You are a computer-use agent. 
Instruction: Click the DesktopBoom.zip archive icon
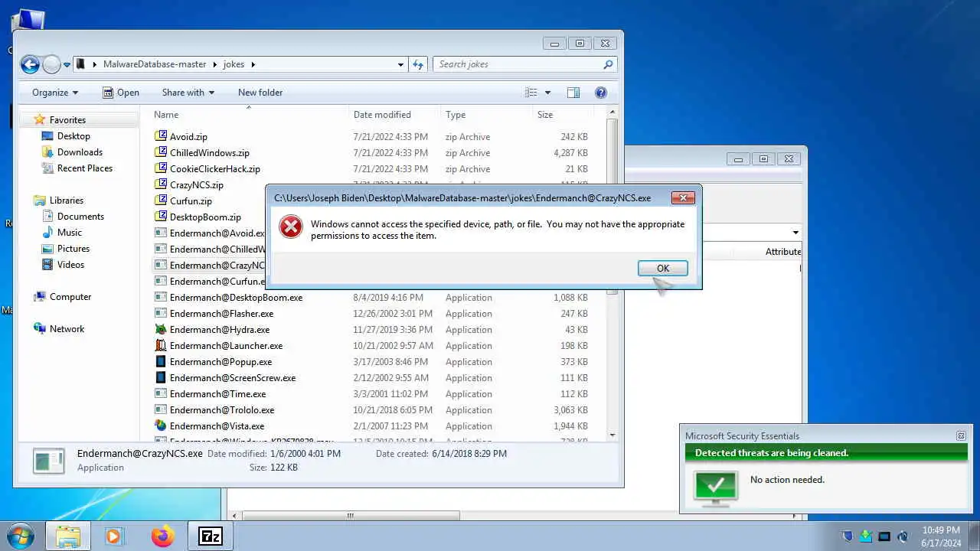[x=161, y=217]
